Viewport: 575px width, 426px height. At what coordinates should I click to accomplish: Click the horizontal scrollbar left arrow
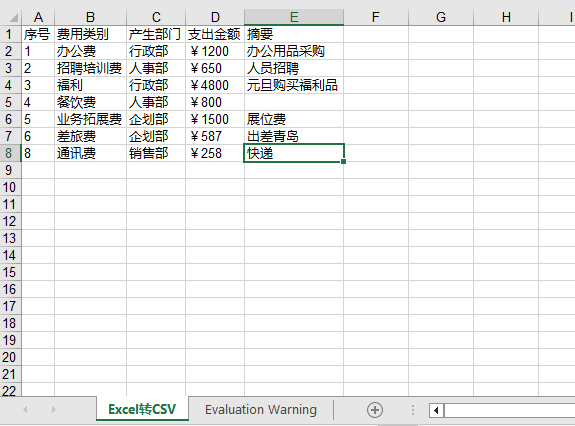tap(436, 410)
